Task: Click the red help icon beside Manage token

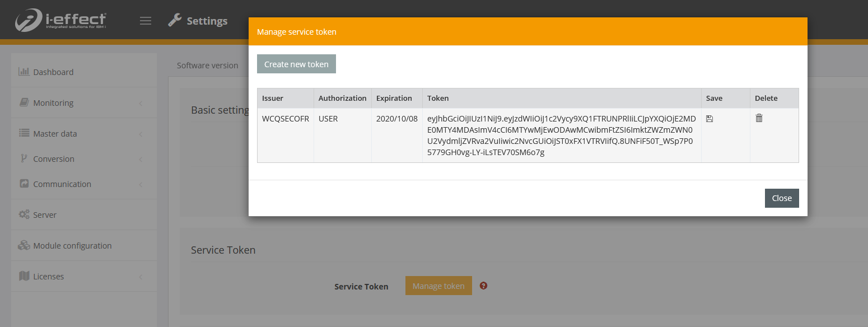Action: (484, 286)
